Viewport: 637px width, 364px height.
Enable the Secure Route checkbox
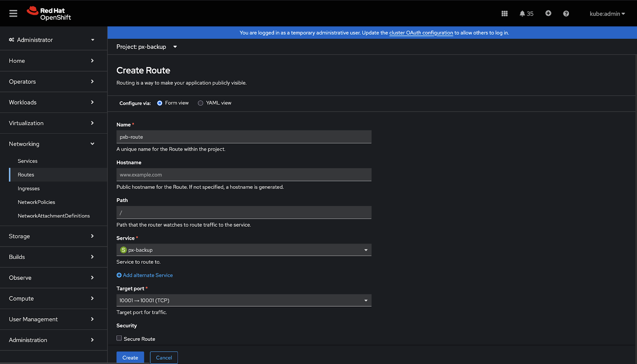click(x=119, y=338)
